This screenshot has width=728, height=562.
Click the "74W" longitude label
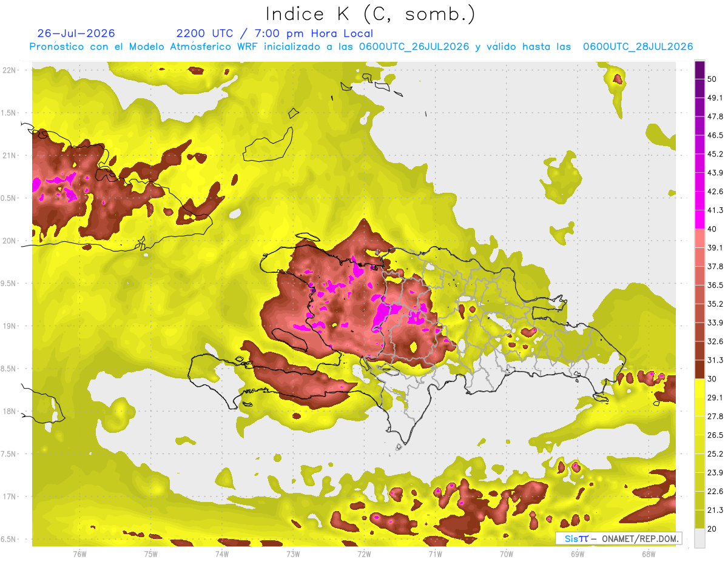pos(222,554)
